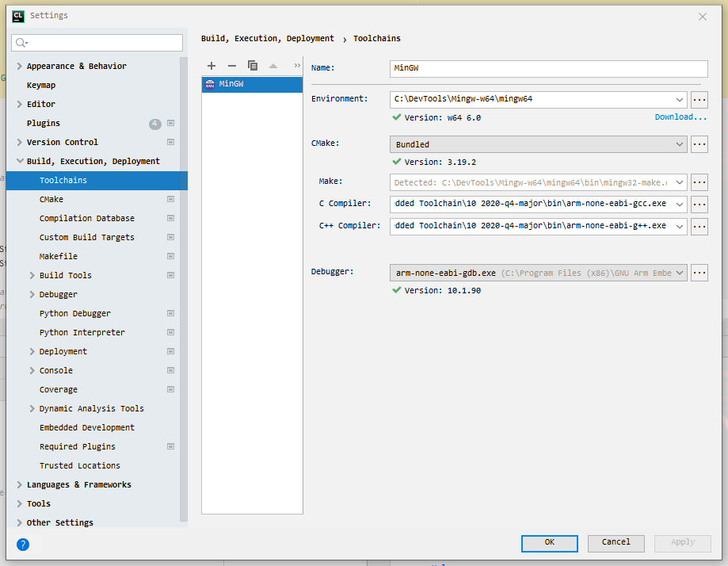Click project-level icon beside Python Interpreter
The image size is (728, 566).
click(x=171, y=333)
